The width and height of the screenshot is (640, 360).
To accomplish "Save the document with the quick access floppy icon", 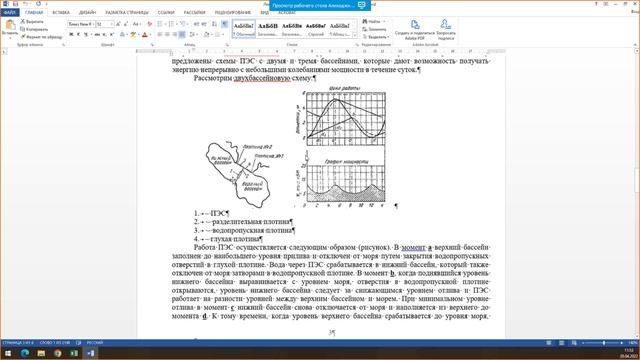I will [x=16, y=4].
